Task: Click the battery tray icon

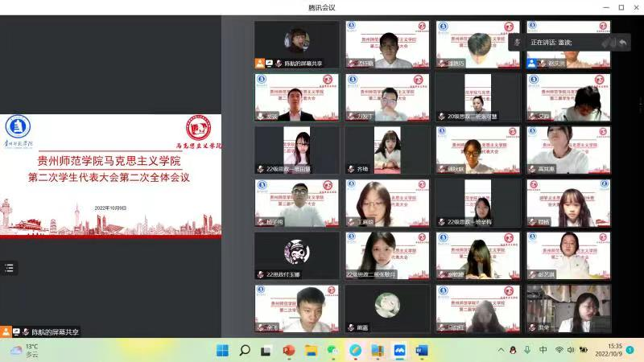Action: coord(583,350)
